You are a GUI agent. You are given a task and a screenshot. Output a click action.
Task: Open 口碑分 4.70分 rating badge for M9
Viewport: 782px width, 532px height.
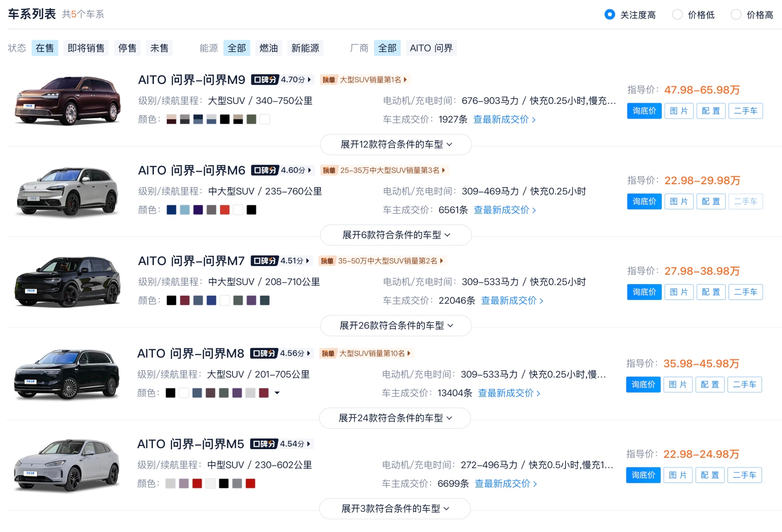coord(282,80)
